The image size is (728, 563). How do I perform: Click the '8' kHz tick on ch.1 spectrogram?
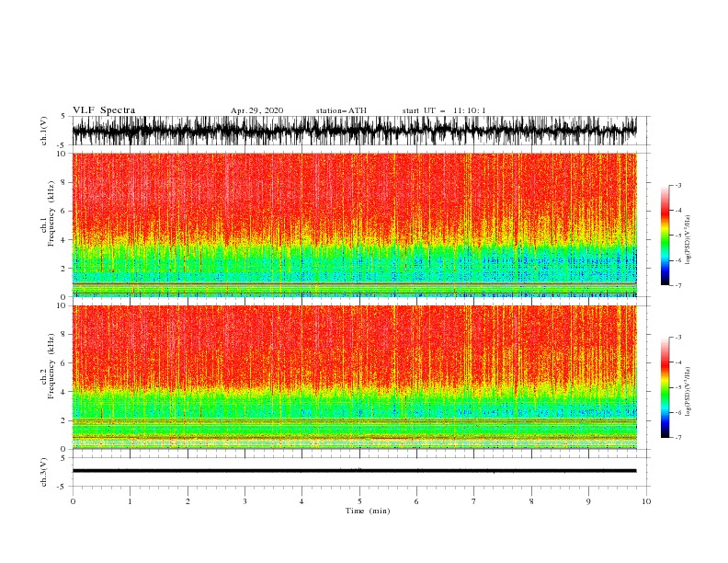point(64,182)
